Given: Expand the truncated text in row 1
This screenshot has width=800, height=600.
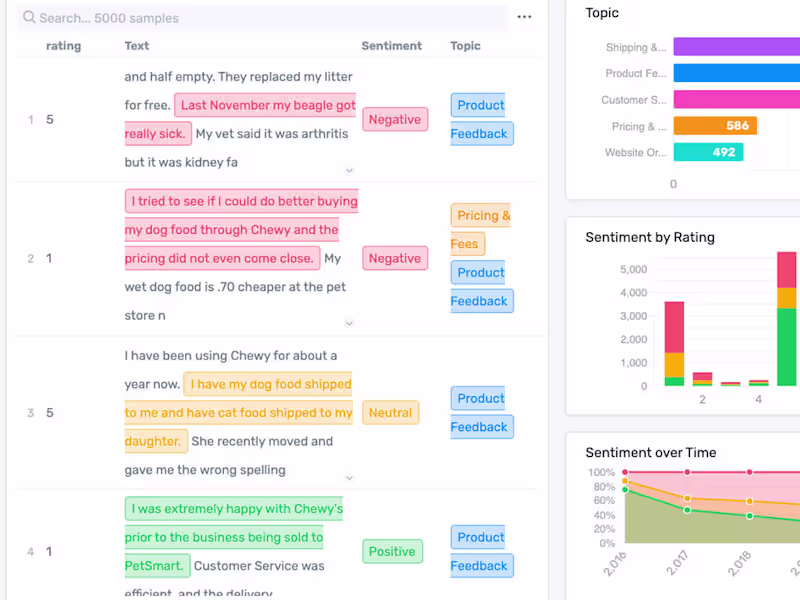Looking at the screenshot, I should [x=349, y=171].
